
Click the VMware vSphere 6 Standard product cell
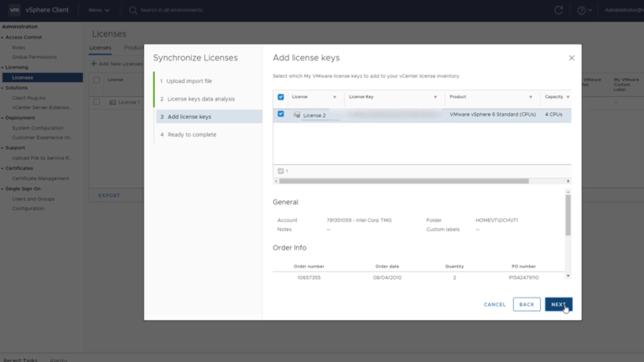(x=492, y=115)
